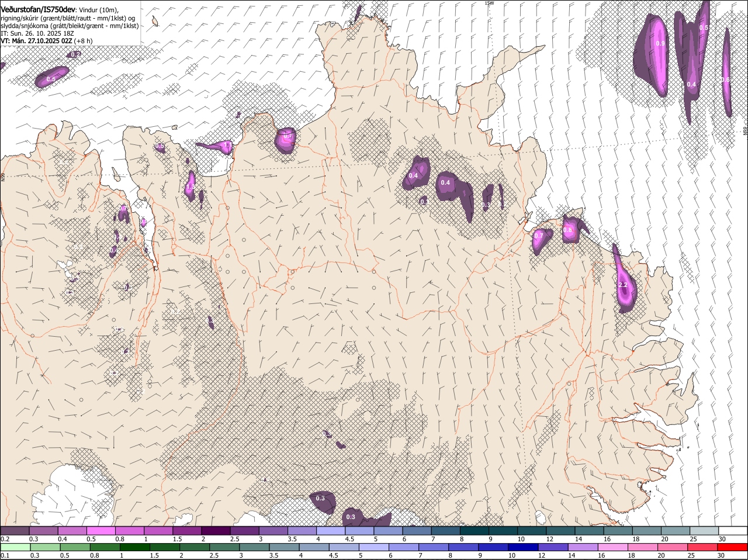Click the 0.8 label inside the coastal snow cell
Viewport: 748px width, 560px height.
[x=568, y=230]
